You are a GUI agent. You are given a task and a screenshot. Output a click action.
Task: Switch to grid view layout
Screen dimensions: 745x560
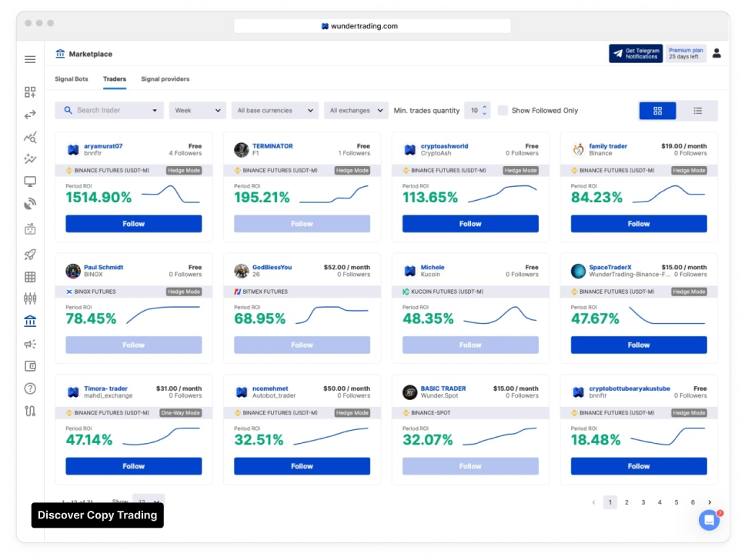(x=657, y=111)
